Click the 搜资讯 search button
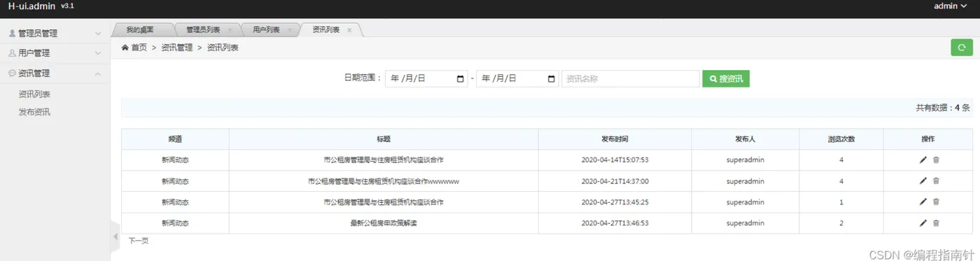The image size is (980, 261). (x=726, y=79)
